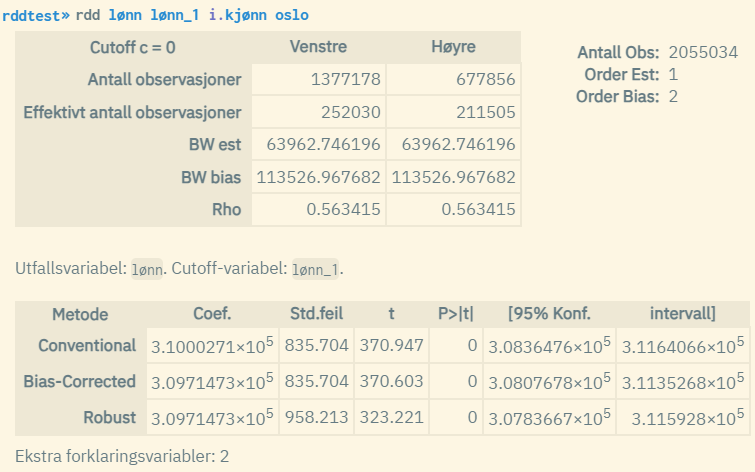The width and height of the screenshot is (755, 472).
Task: Select the Coef. column header
Action: [212, 314]
